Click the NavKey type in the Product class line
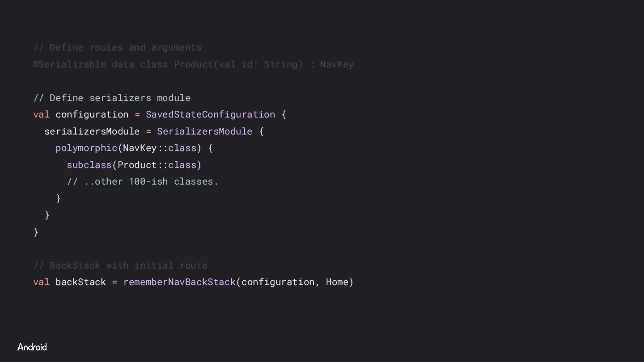Image resolution: width=644 pixels, height=362 pixels. pos(337,64)
